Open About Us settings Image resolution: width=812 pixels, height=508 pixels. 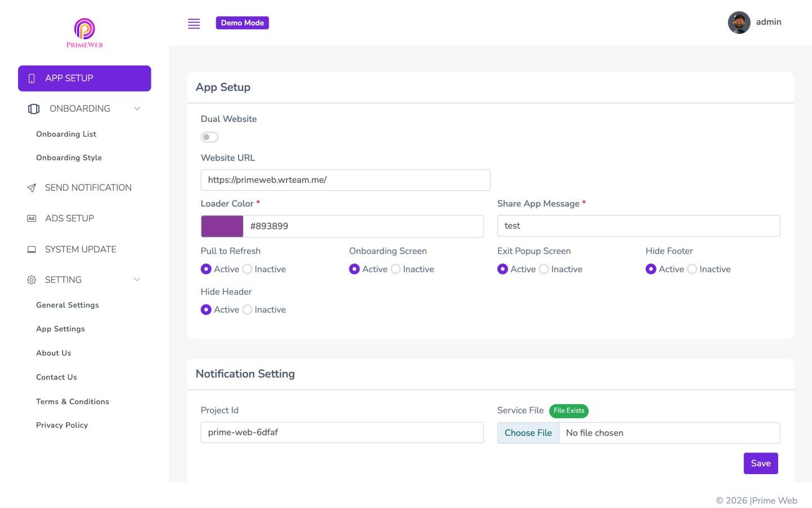tap(54, 353)
